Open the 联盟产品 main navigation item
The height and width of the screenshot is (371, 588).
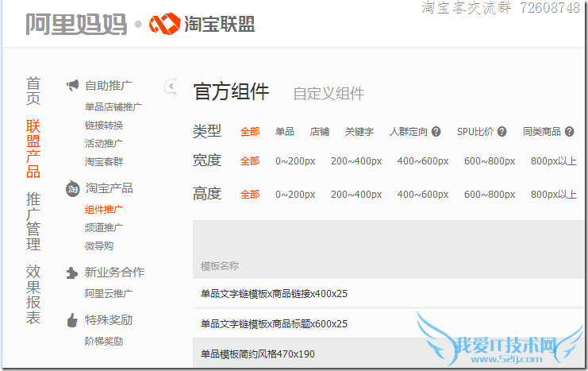point(33,149)
